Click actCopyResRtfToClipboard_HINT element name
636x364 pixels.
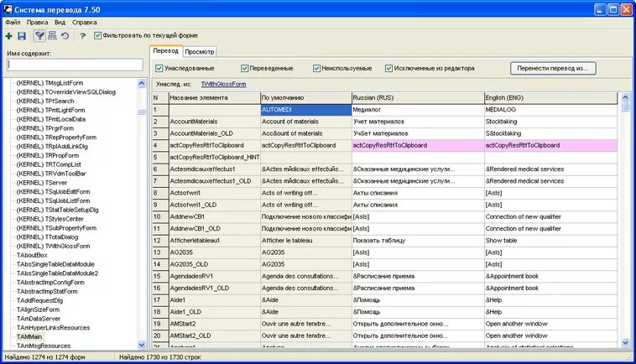(214, 158)
